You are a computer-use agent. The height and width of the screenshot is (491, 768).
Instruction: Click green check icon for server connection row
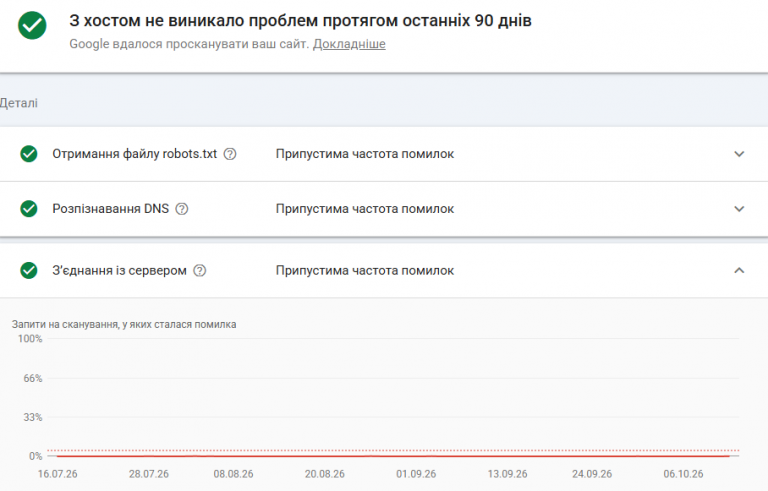pyautogui.click(x=29, y=270)
